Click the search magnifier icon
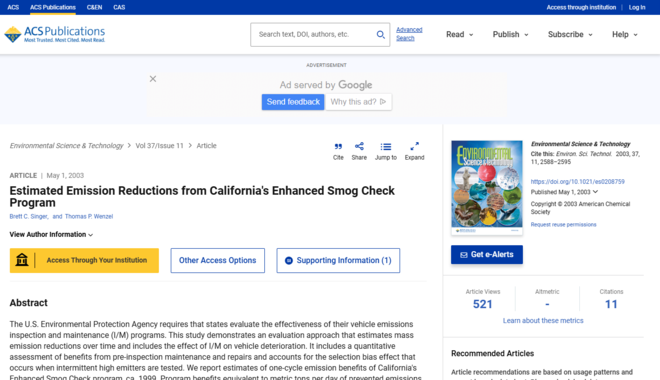The image size is (660, 380). tap(381, 35)
